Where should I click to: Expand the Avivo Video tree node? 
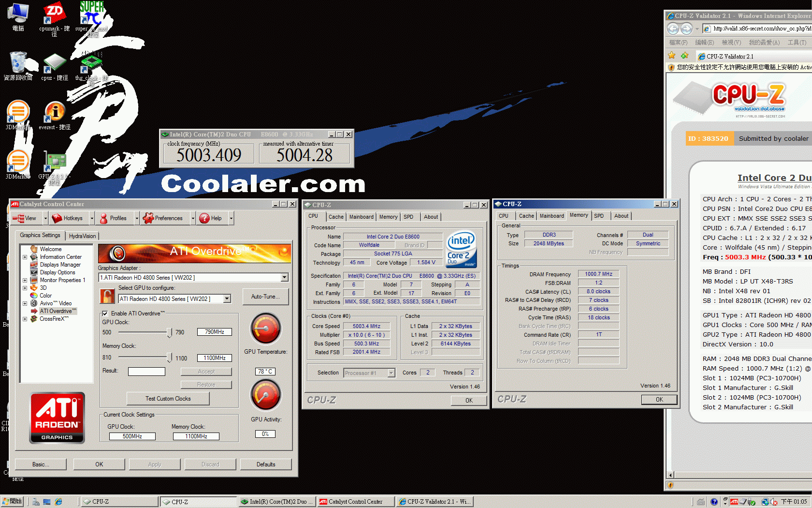point(25,303)
